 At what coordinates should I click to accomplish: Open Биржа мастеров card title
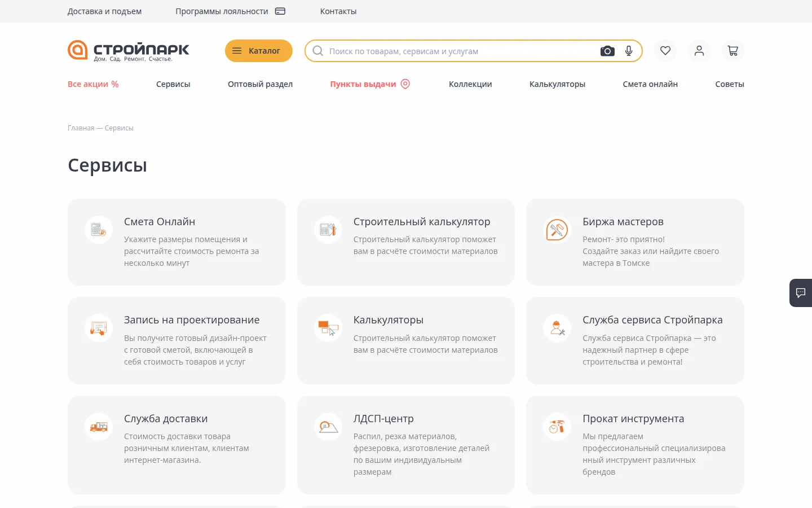(623, 222)
